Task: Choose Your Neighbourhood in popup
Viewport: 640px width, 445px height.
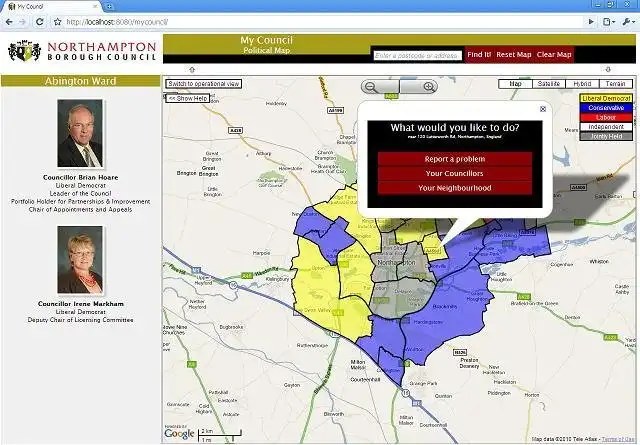Action: [455, 188]
